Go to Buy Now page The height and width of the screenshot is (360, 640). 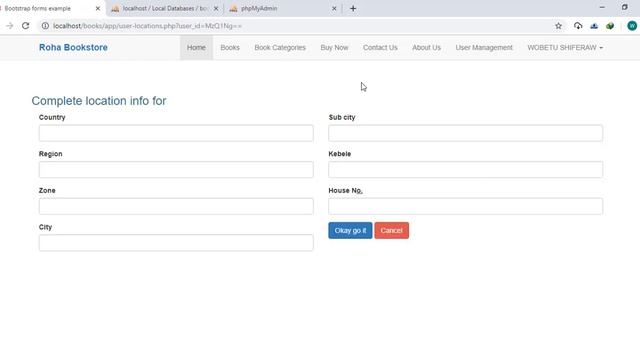click(x=334, y=48)
